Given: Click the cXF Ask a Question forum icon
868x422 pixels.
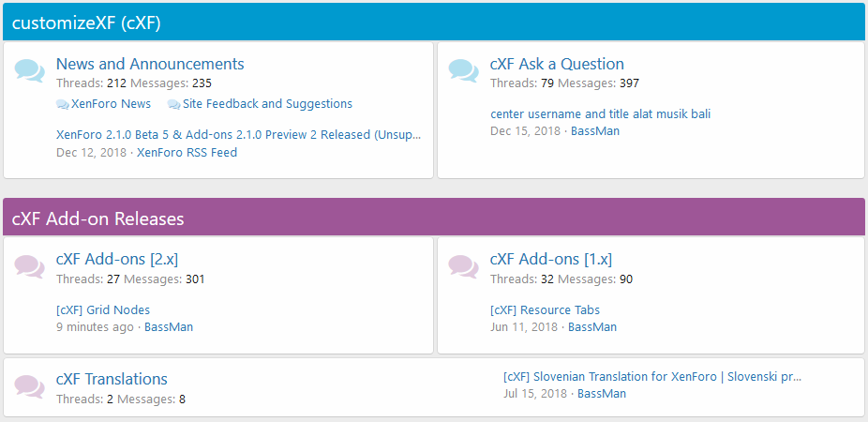Looking at the screenshot, I should click(x=464, y=70).
